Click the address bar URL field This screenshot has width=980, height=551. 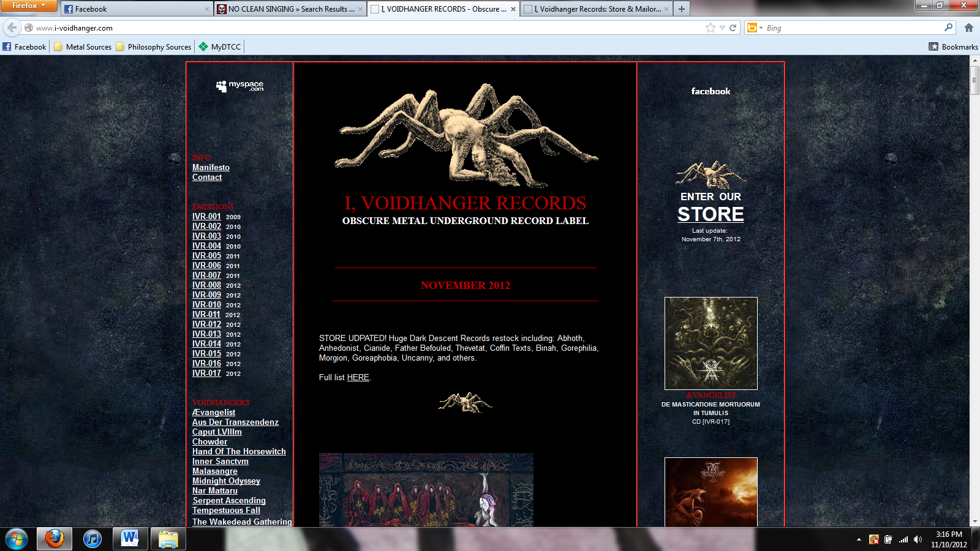(367, 28)
